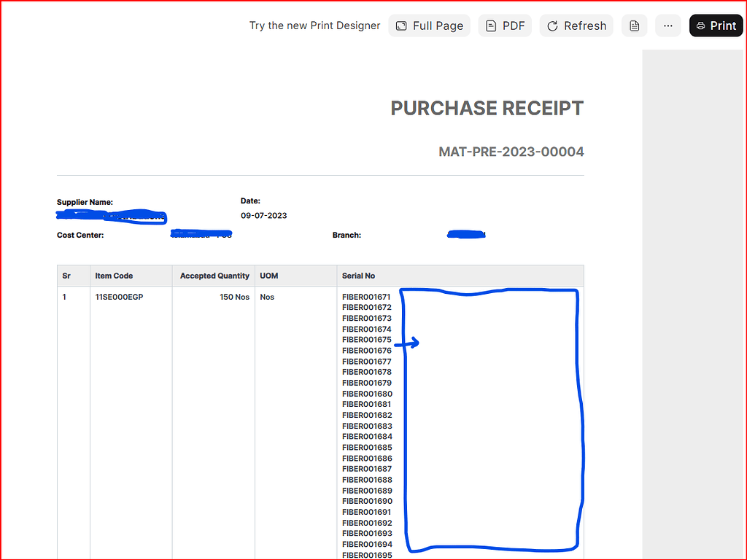This screenshot has width=747, height=560.
Task: Select the item code 11SE000EGP cell
Action: [119, 297]
